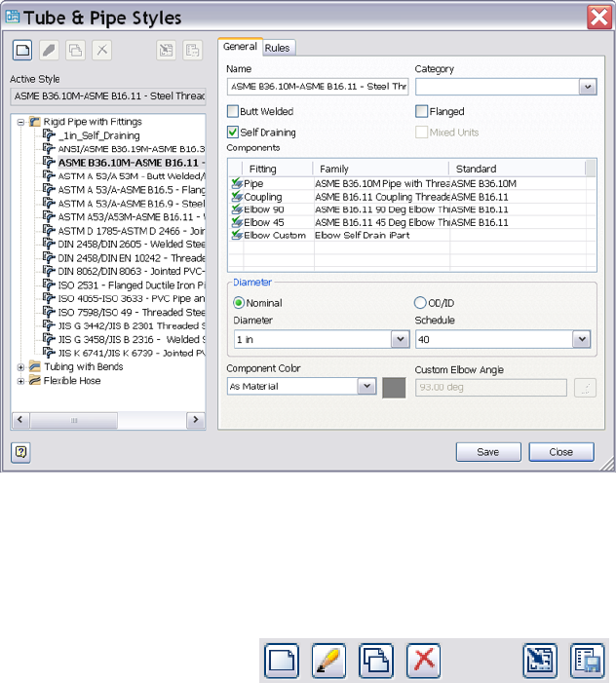Click the gray component color swatch
Image resolution: width=616 pixels, height=683 pixels.
tap(394, 388)
